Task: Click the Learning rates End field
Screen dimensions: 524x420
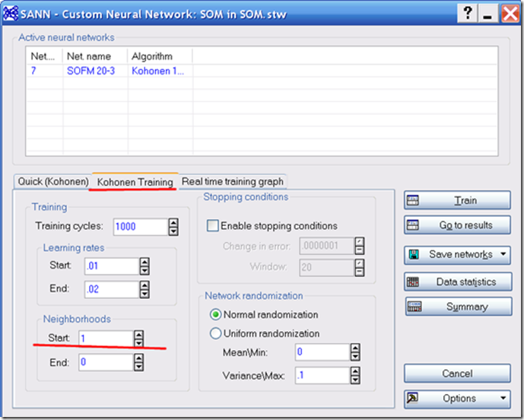Action: pos(112,289)
